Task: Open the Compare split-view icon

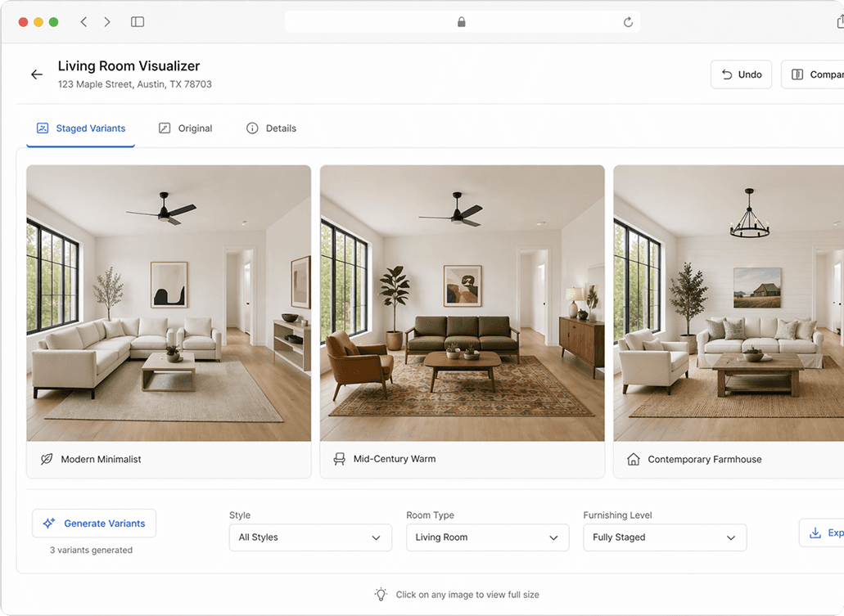Action: pos(797,74)
